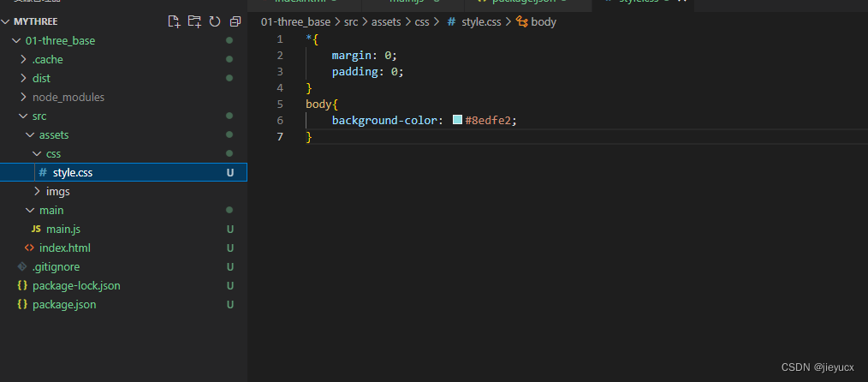Screen dimensions: 868x382
Task: Collapse the css folder
Action: click(37, 153)
